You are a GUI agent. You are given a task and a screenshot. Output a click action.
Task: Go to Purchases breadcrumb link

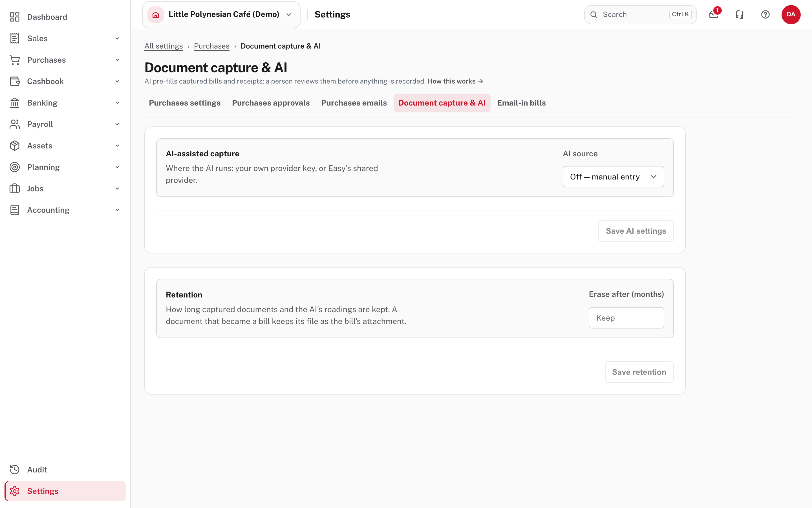click(211, 46)
